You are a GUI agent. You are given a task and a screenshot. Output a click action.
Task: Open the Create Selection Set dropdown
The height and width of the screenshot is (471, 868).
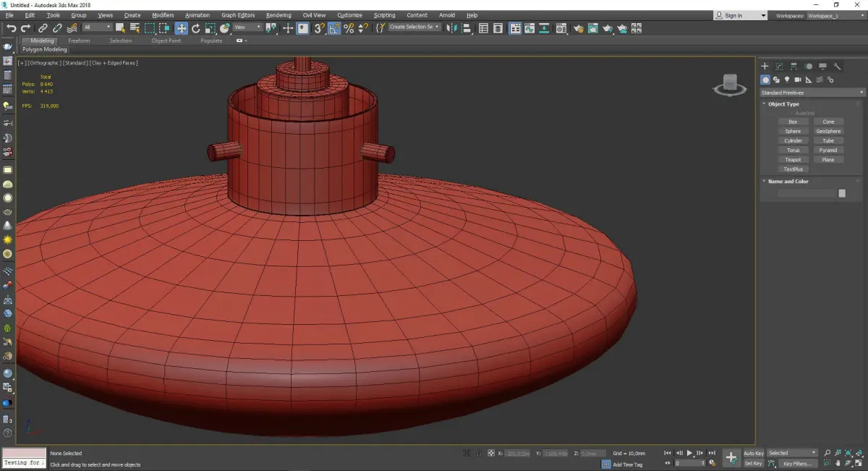(414, 27)
